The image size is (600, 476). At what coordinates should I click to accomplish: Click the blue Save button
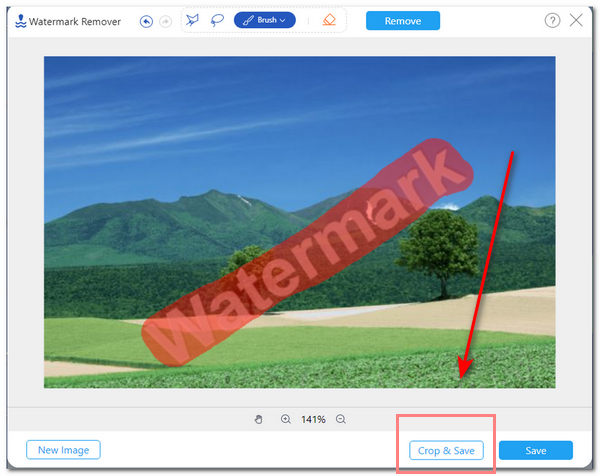click(x=536, y=451)
